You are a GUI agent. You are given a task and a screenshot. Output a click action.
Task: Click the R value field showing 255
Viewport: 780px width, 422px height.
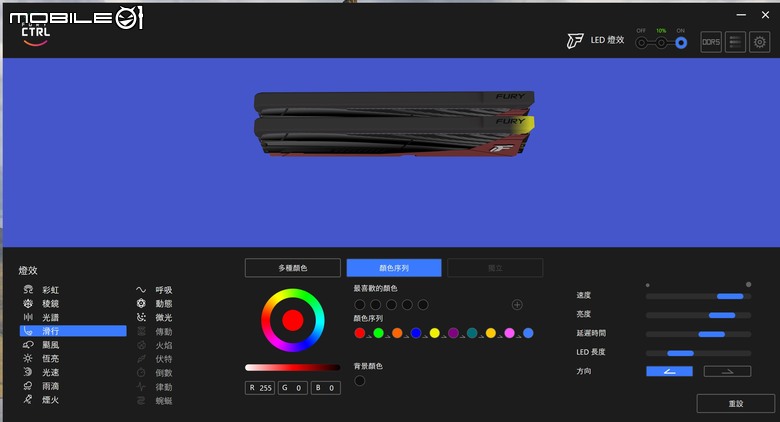coord(260,388)
